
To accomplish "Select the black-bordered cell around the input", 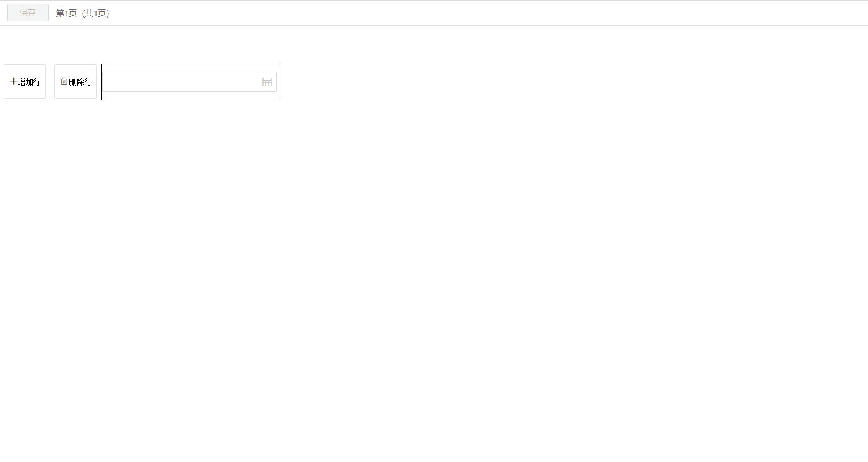I will point(189,82).
